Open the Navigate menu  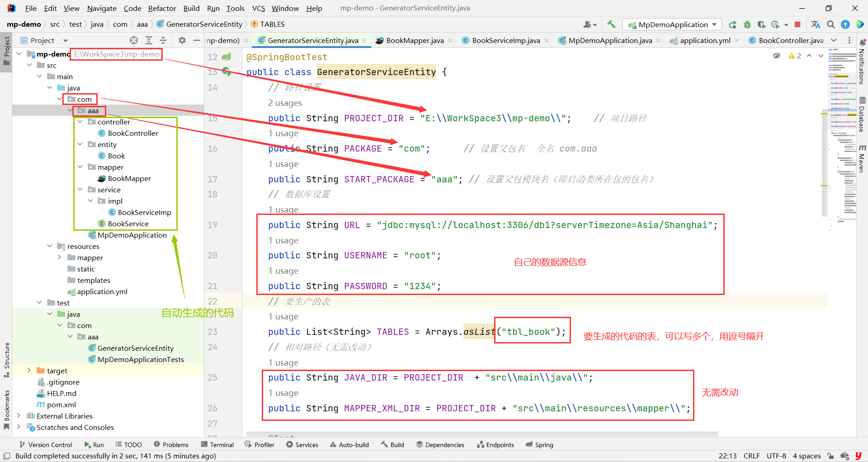point(102,8)
